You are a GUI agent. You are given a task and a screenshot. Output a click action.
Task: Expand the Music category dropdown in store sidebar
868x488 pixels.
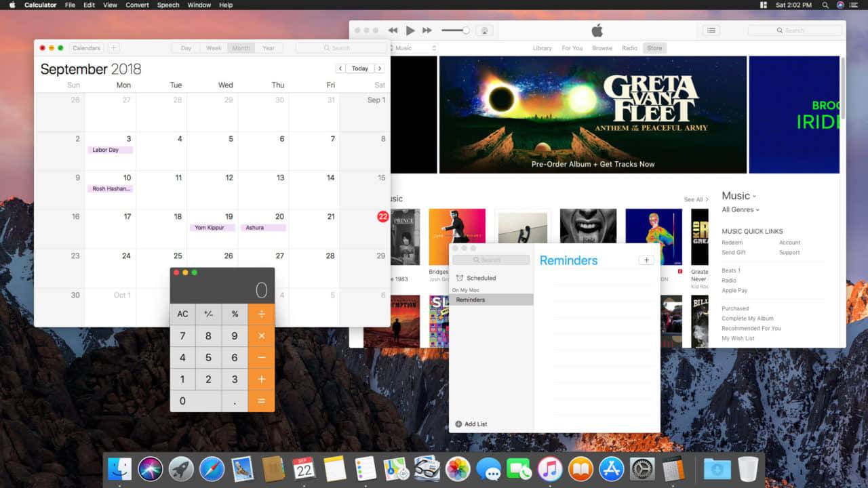coord(738,196)
